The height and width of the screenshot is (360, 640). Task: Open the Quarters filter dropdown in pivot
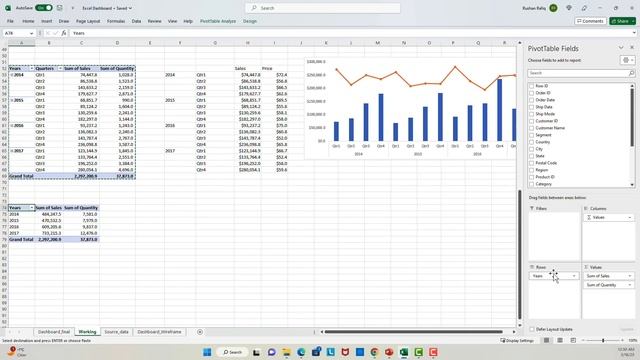pyautogui.click(x=60, y=69)
